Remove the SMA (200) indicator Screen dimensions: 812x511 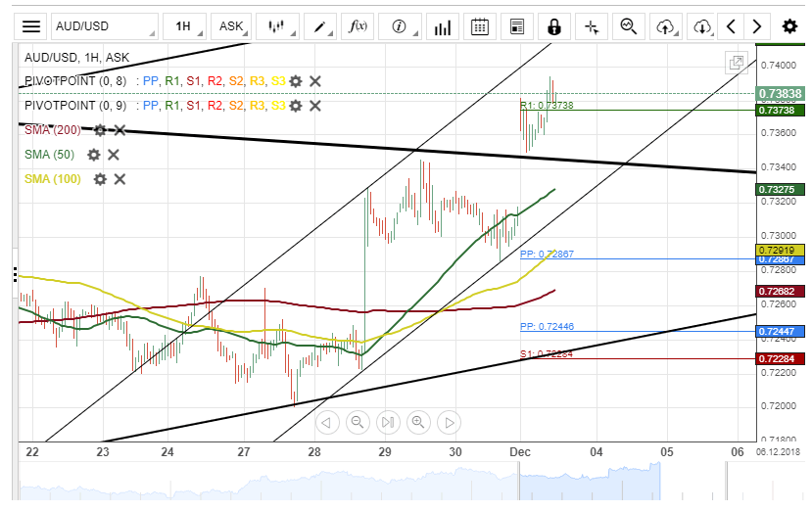pyautogui.click(x=119, y=130)
